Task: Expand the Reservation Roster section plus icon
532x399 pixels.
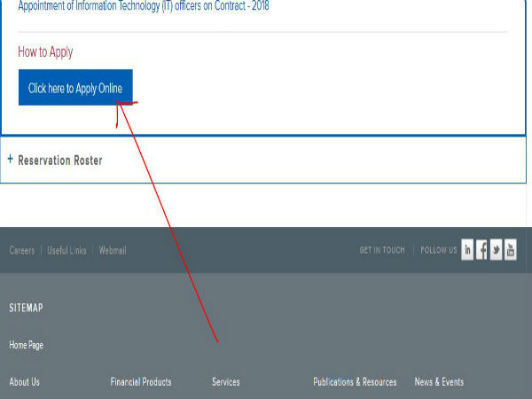Action: pos(10,159)
